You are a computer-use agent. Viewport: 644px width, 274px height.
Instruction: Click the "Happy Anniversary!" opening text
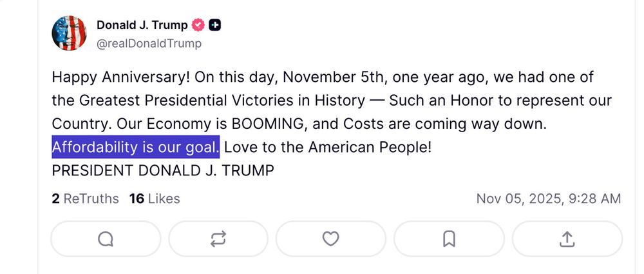121,77
